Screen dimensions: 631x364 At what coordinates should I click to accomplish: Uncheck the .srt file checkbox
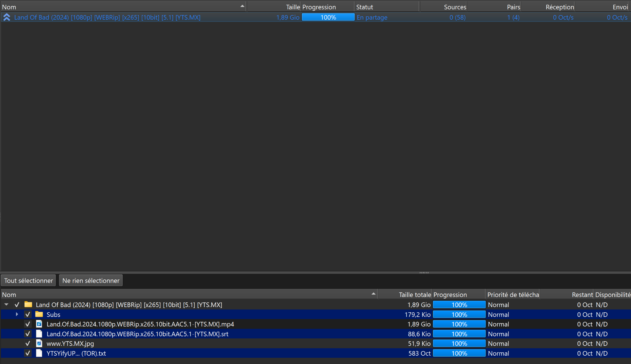pyautogui.click(x=28, y=334)
